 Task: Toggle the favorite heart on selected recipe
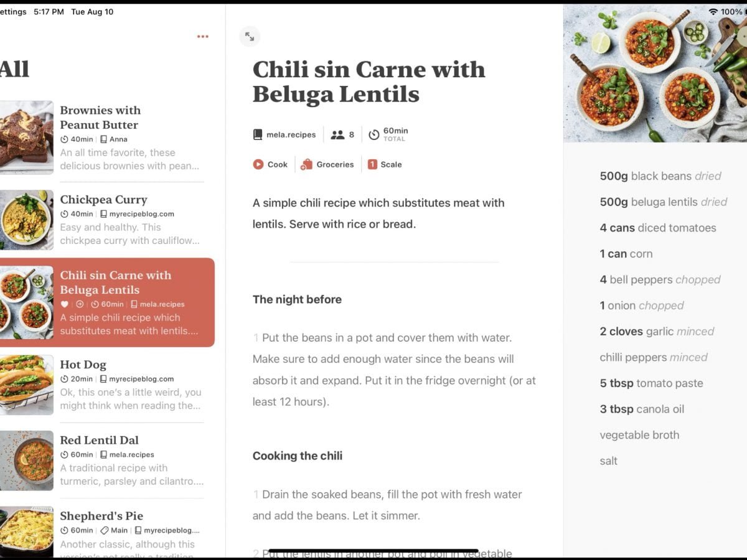[x=65, y=304]
